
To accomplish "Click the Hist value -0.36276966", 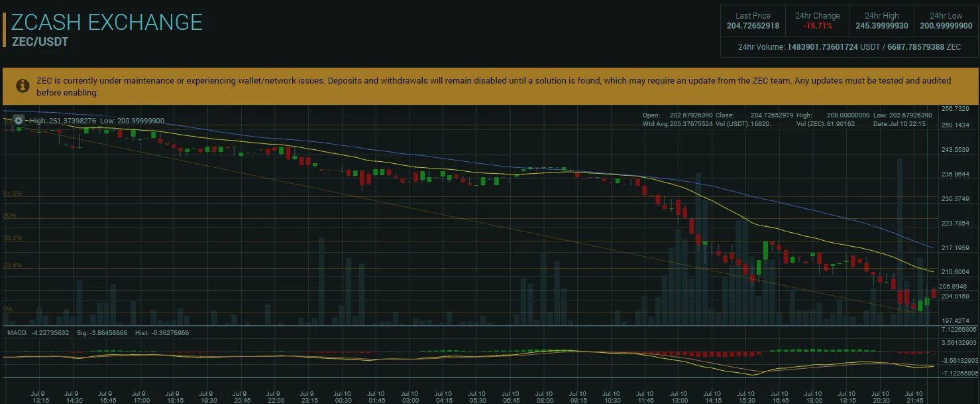I will (169, 332).
